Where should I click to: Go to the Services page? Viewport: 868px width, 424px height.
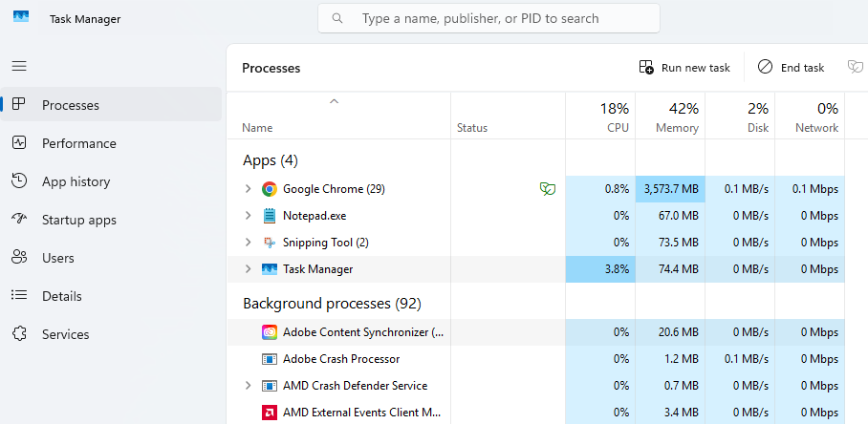pos(65,334)
